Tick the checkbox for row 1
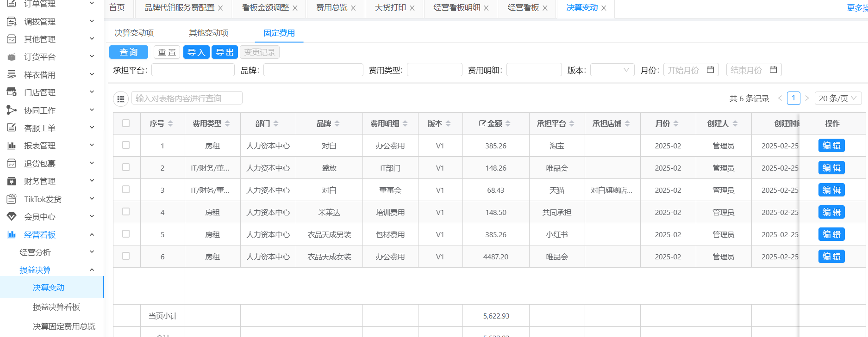The height and width of the screenshot is (337, 868). 126,145
